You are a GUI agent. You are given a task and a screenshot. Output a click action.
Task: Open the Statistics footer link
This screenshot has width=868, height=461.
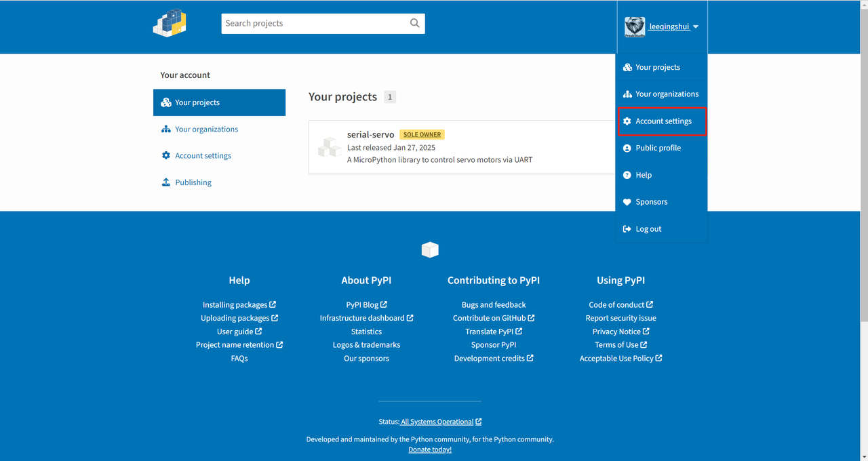(366, 332)
